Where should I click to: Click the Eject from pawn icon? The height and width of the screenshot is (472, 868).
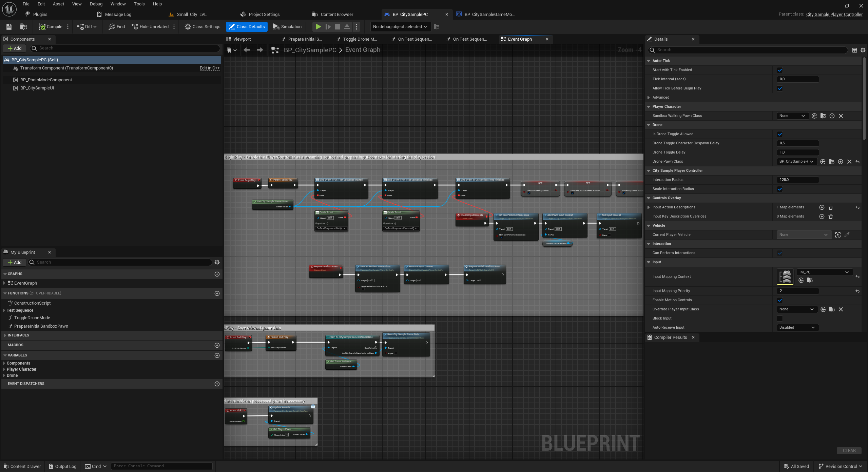click(347, 27)
